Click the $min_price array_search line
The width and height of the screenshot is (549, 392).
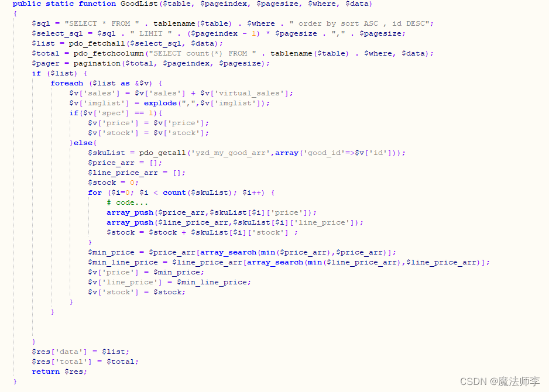point(242,252)
